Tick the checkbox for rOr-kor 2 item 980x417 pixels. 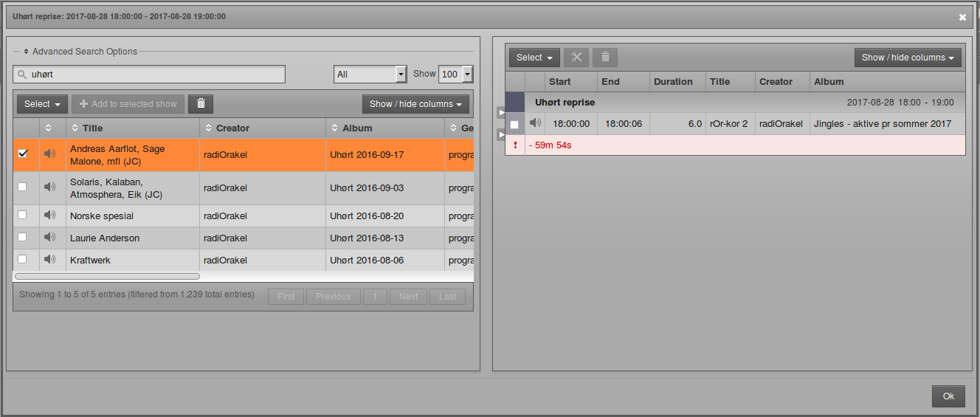[514, 125]
